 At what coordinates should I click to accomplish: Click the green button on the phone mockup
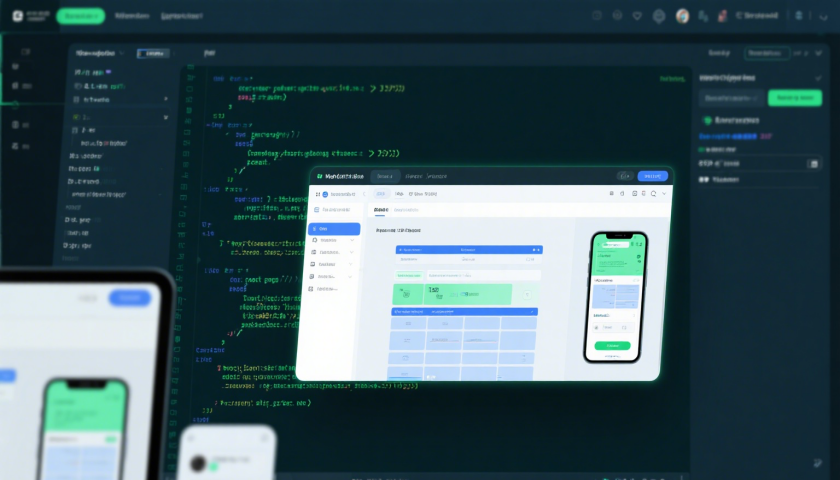click(x=612, y=346)
